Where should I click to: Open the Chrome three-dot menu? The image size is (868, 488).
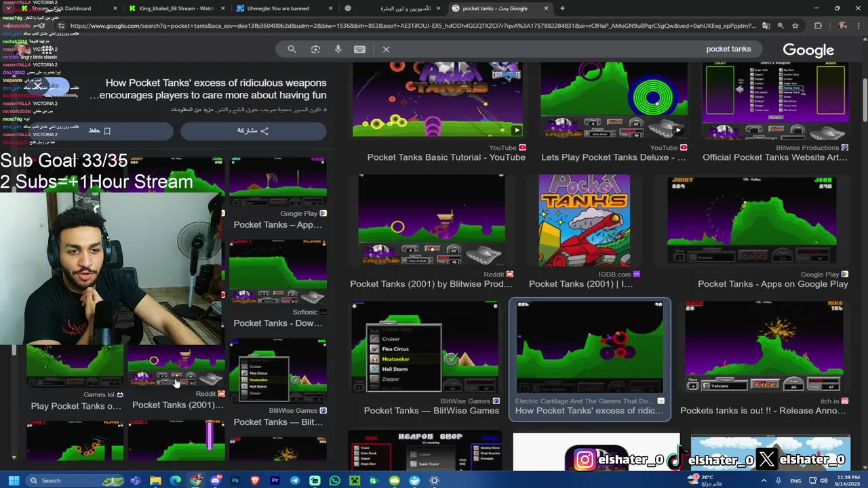click(x=859, y=26)
